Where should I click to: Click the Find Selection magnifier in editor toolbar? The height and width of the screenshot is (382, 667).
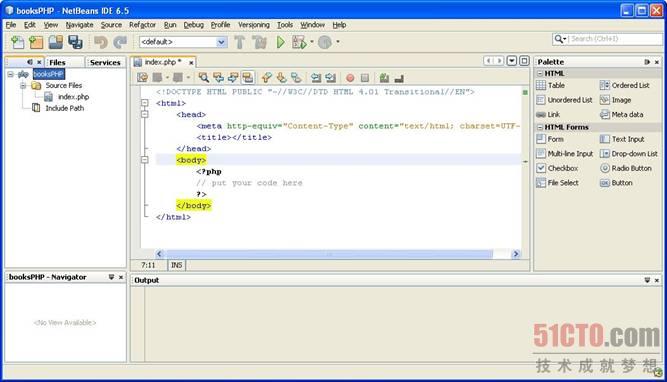tap(204, 77)
